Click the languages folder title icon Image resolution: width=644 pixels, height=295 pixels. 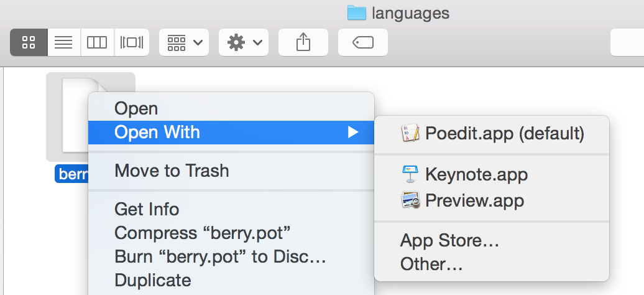[x=356, y=13]
